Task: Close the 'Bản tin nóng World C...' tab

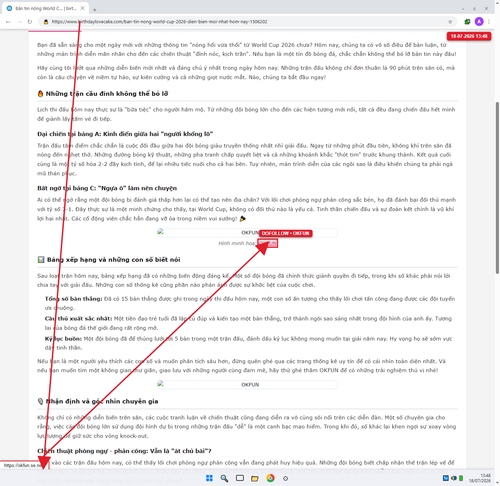Action: point(83,8)
